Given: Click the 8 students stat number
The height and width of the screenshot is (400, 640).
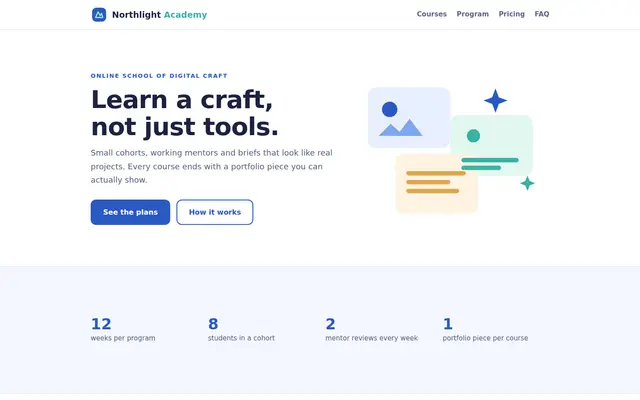Looking at the screenshot, I should (213, 324).
